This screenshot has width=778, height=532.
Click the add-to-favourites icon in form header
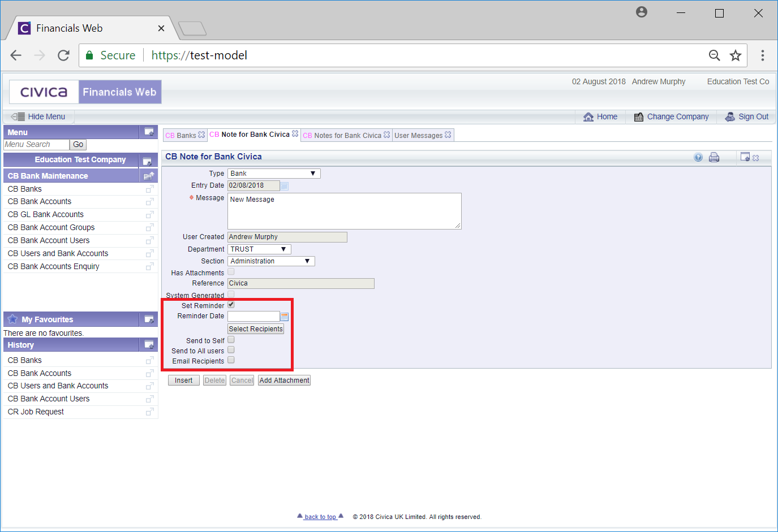coord(745,157)
